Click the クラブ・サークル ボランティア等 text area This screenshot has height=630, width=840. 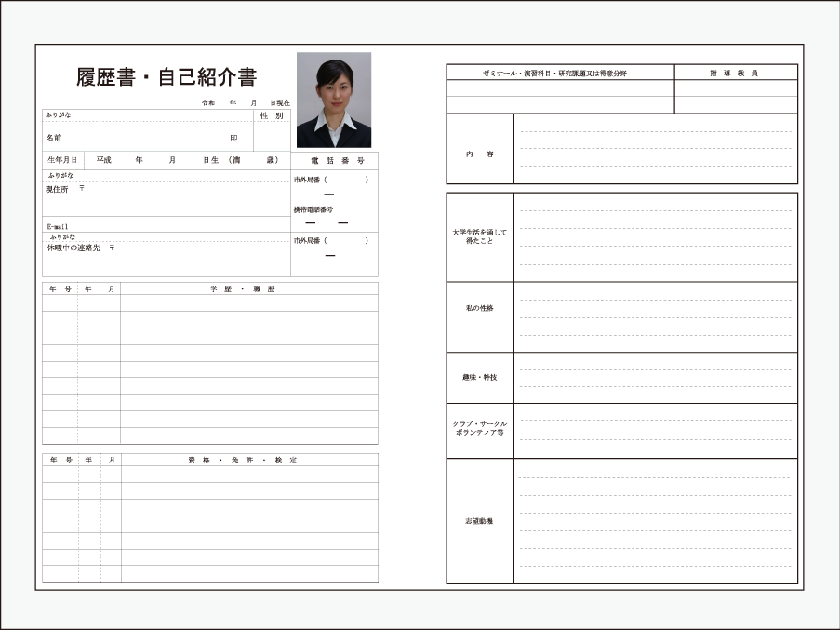pyautogui.click(x=655, y=430)
